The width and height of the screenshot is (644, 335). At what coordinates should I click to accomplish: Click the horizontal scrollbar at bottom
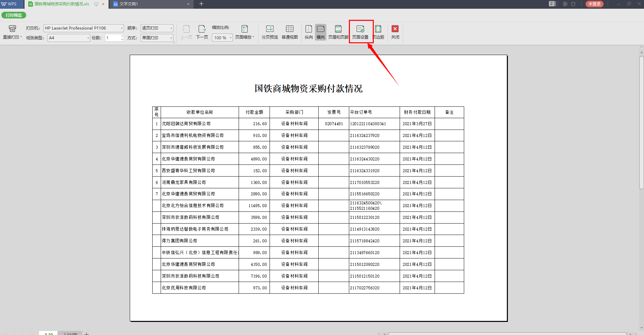click(508, 334)
